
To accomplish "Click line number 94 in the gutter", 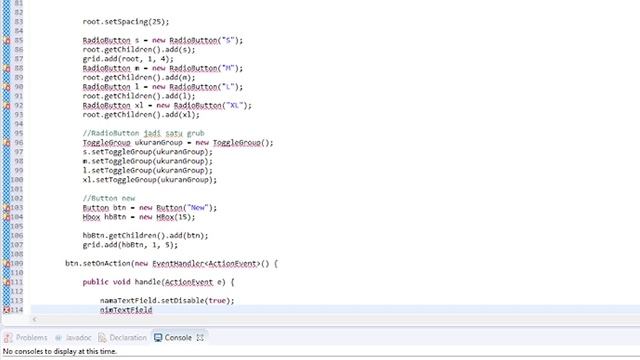I will pyautogui.click(x=19, y=124).
